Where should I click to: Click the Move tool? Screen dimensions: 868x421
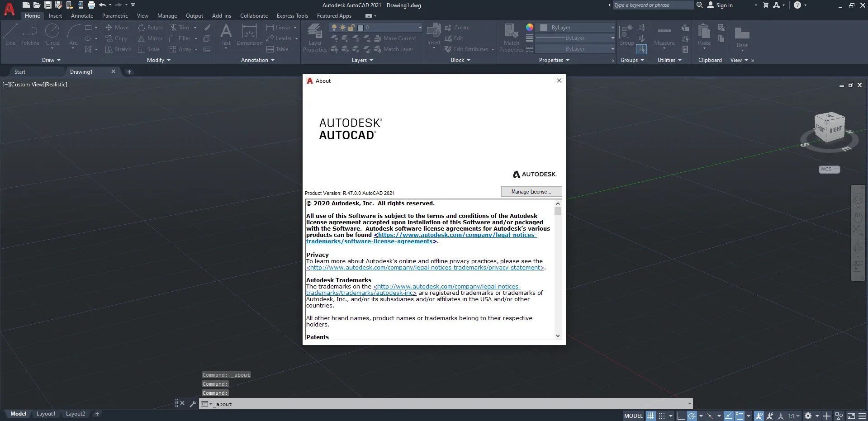pyautogui.click(x=117, y=28)
